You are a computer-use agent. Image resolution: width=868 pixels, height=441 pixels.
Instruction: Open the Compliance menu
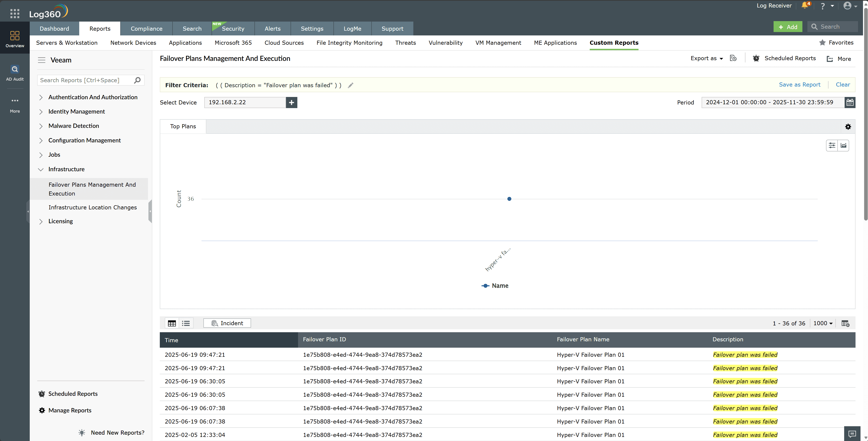pos(146,28)
